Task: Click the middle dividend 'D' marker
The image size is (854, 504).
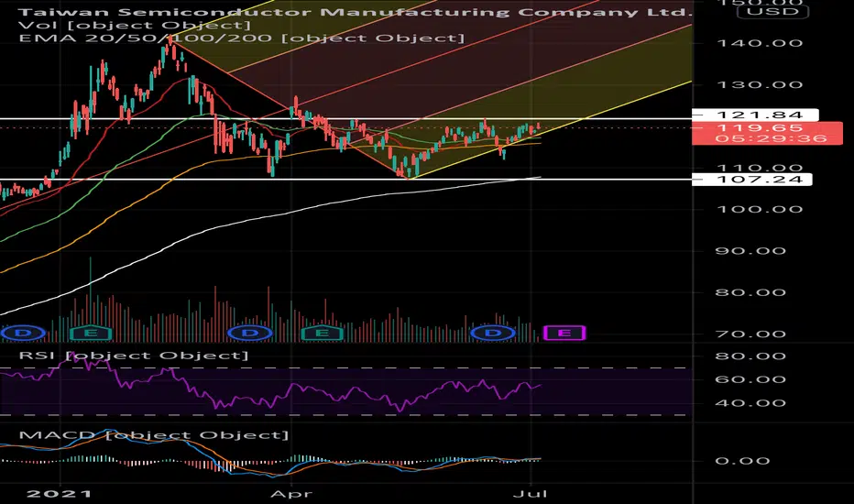Action: tap(250, 333)
